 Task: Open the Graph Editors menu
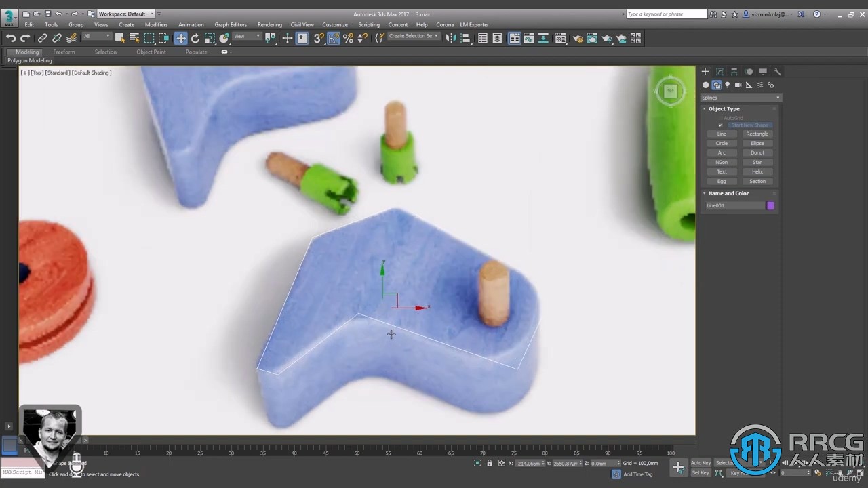pos(231,25)
